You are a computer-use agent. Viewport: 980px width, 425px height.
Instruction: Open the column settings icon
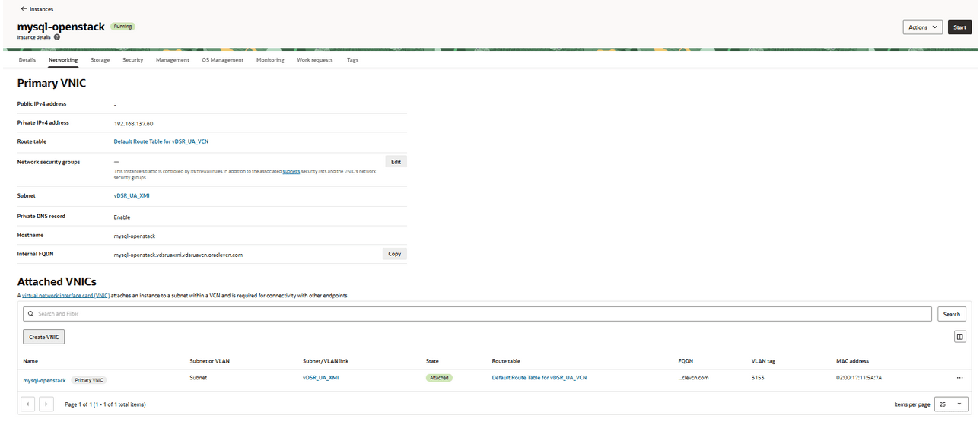point(960,337)
